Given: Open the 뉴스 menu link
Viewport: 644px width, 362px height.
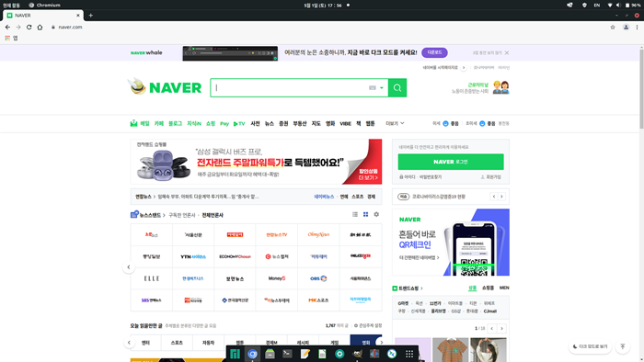Looking at the screenshot, I should pos(270,123).
